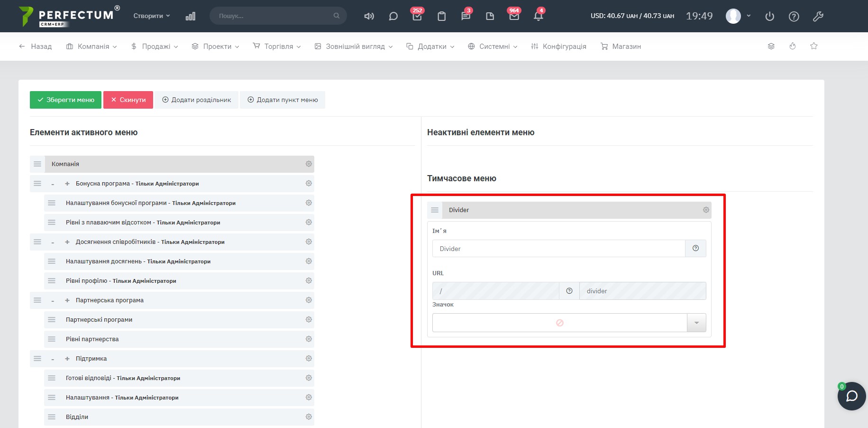The width and height of the screenshot is (868, 428).
Task: Click the star favorites icon
Action: click(814, 46)
